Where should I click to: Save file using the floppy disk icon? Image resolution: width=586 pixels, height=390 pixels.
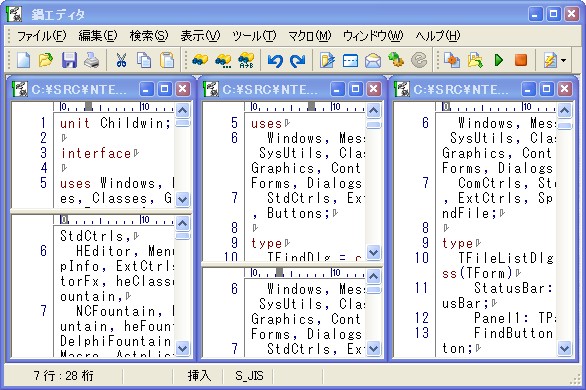tap(69, 60)
